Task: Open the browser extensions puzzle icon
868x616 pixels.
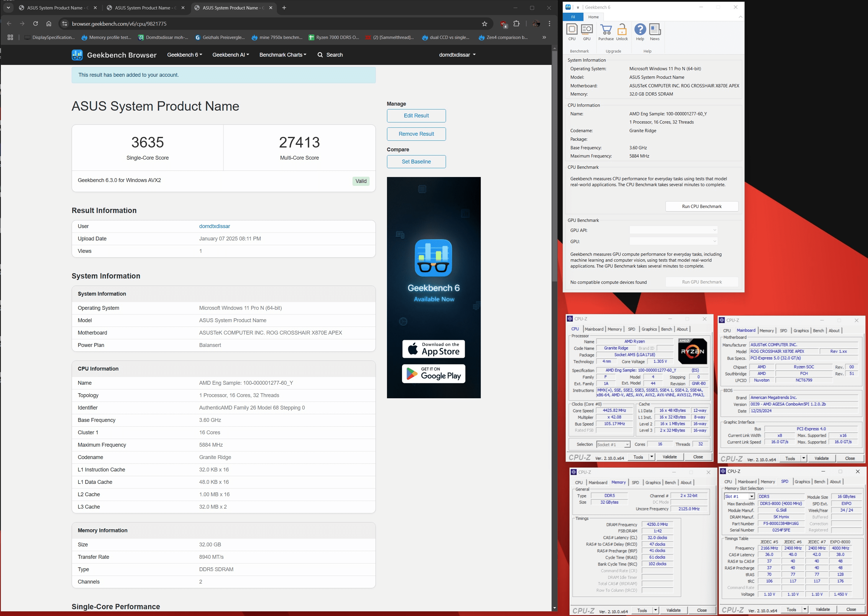Action: [x=516, y=24]
